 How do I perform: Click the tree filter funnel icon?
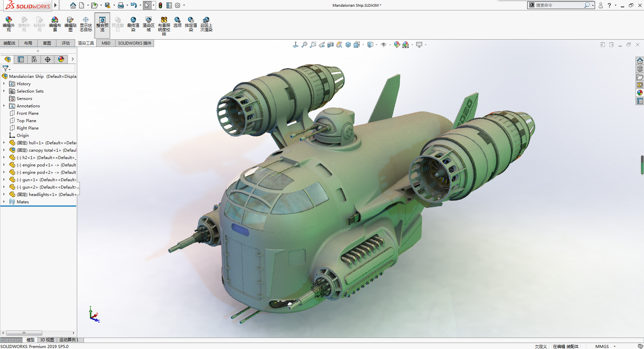[x=6, y=68]
